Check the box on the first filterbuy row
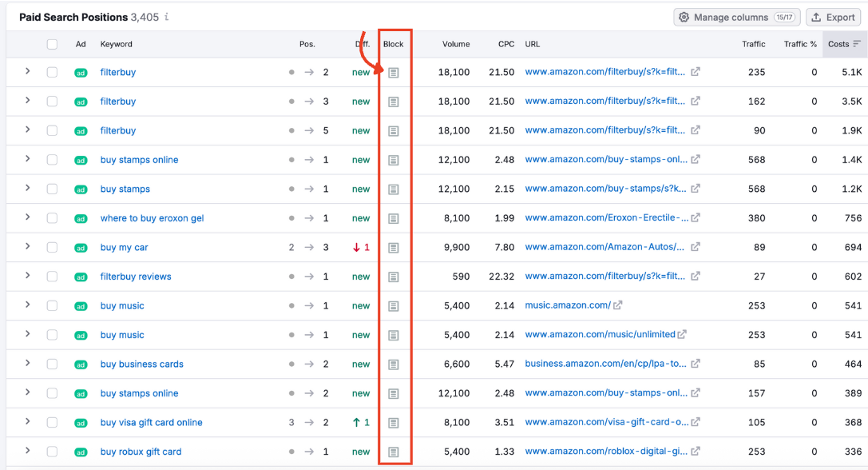 tap(52, 72)
